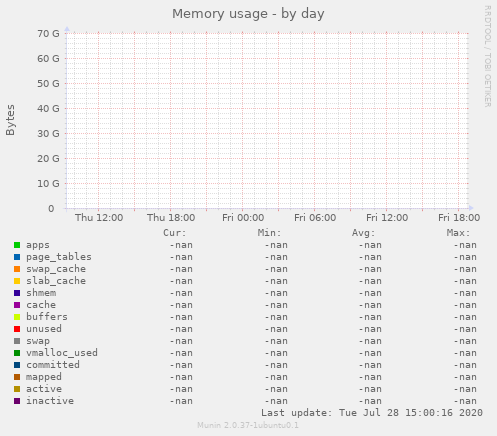Click the graph title 'Memory usage - by day'
Viewport: 497px width, 436px height.
click(x=248, y=14)
